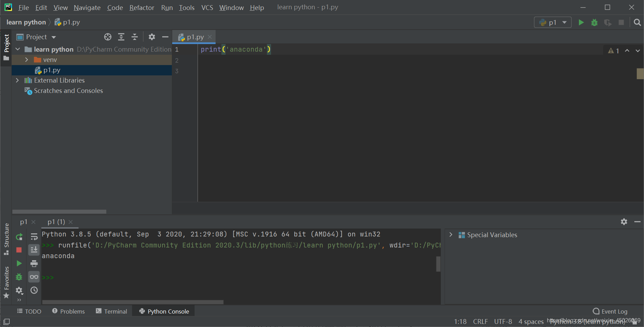Attach debugger to the console
The image size is (644, 327).
pyautogui.click(x=19, y=277)
